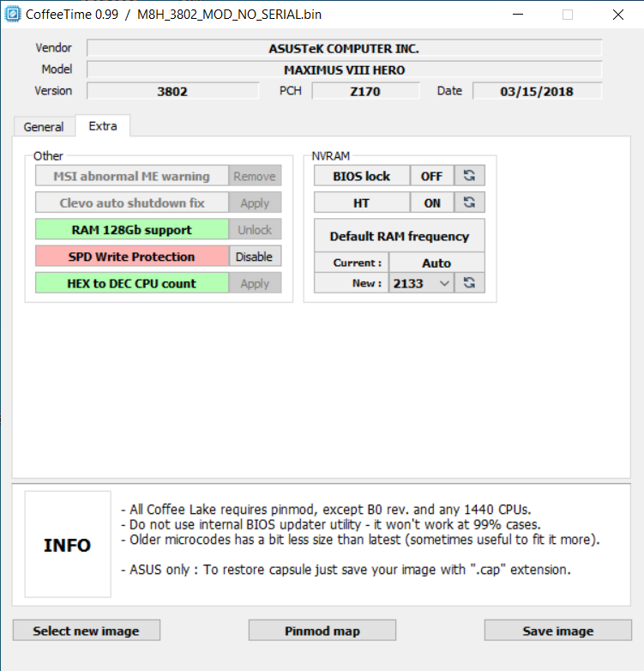The image size is (644, 671).
Task: Open the Pinmod map
Action: click(322, 631)
